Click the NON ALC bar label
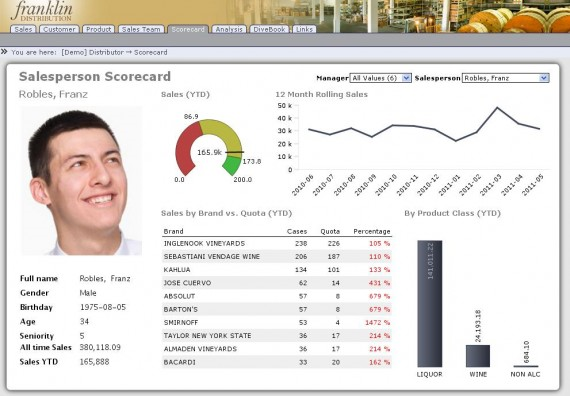The width and height of the screenshot is (570, 396). tap(525, 374)
